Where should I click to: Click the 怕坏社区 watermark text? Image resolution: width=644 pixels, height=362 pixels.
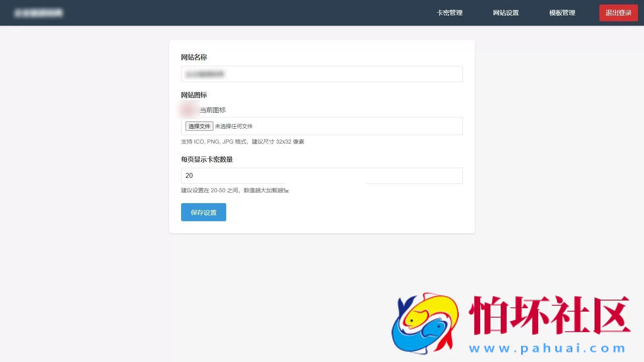coord(547,314)
